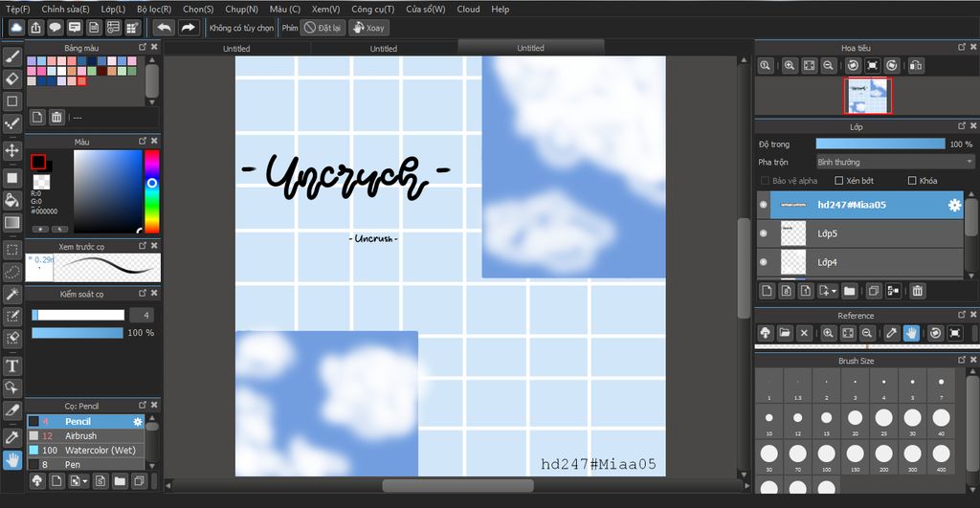The height and width of the screenshot is (508, 980).
Task: Undock the Bảng màu palette panel
Action: tap(143, 47)
